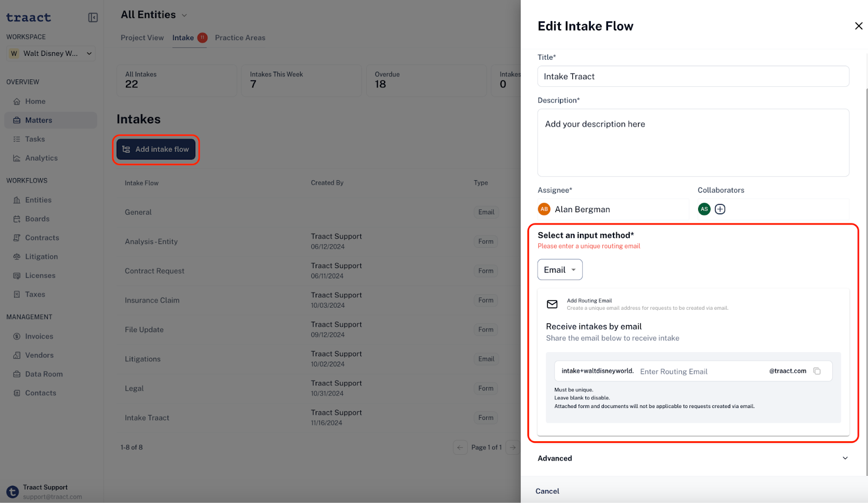Open the Email input method dropdown
868x503 pixels.
[x=560, y=270]
